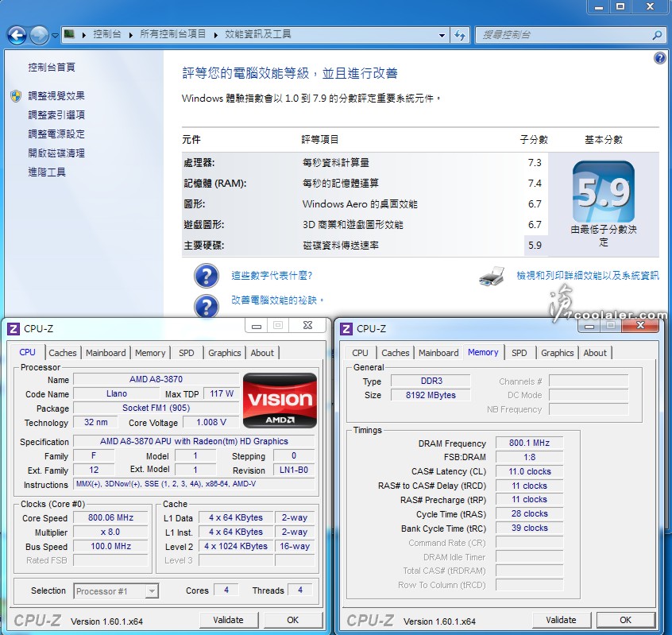Click the 11.0 clocks CAS latency value
This screenshot has width=672, height=635.
coord(529,471)
